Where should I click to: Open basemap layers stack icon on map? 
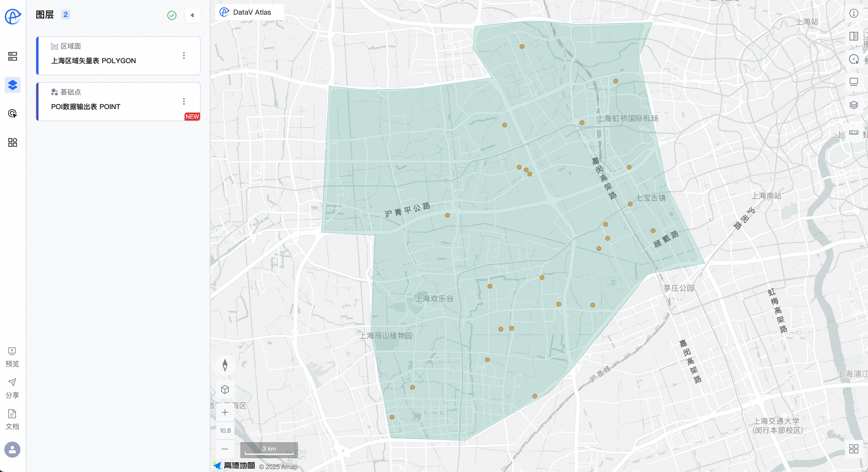[x=854, y=105]
